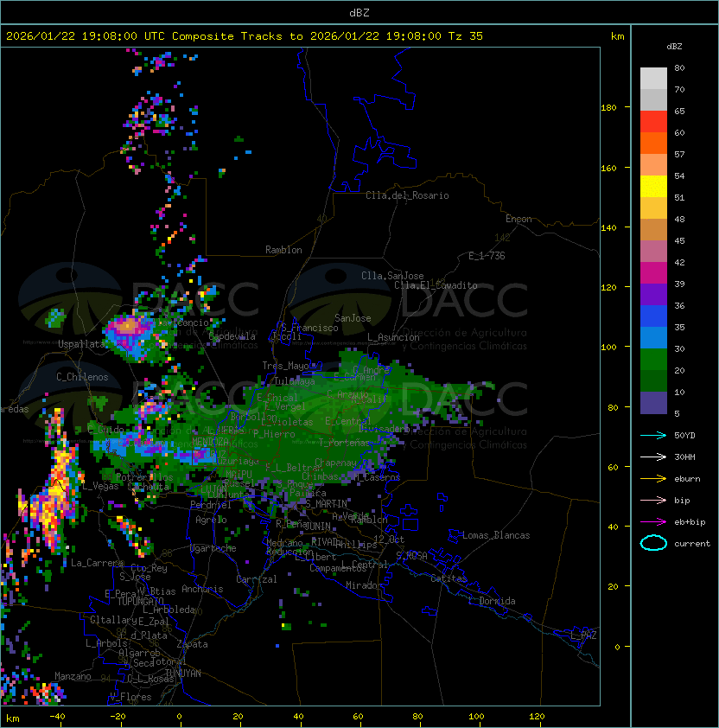Screen dimensions: 719x728
Task: Click the 'Zapata' map label
Action: coord(192,644)
